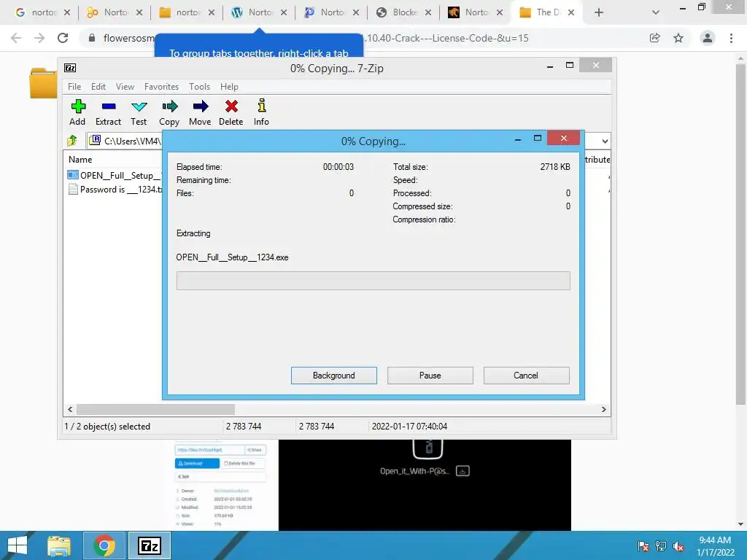This screenshot has height=560, width=747.
Task: Click the muted volume tray icon
Action: tap(678, 546)
